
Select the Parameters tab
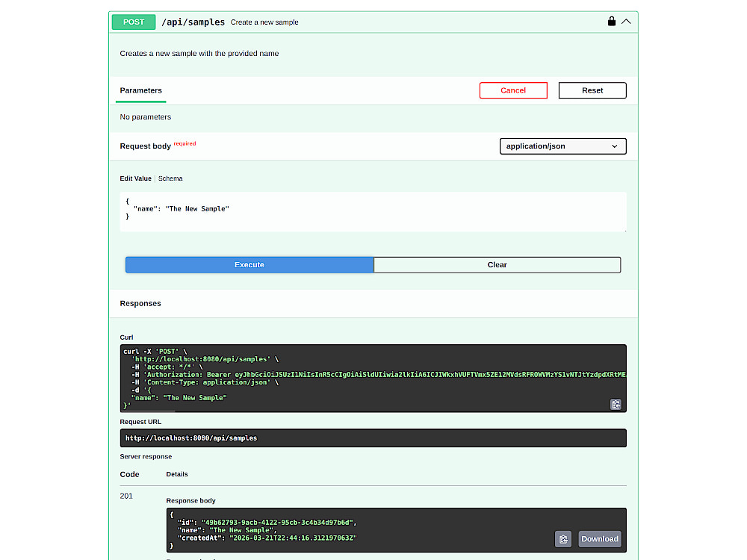[140, 90]
